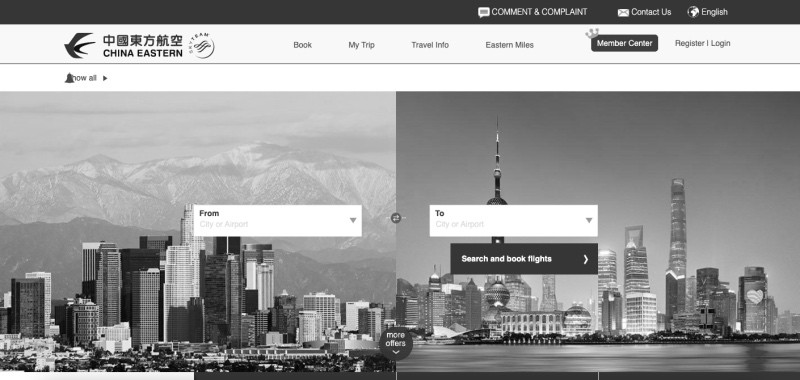Click Search and book flights button
This screenshot has width=800, height=380.
pos(524,259)
